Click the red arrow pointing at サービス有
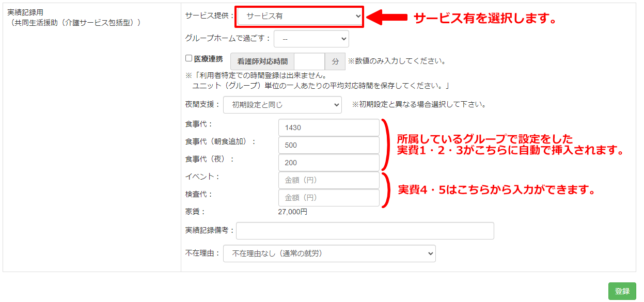This screenshot has width=644, height=302. click(387, 17)
